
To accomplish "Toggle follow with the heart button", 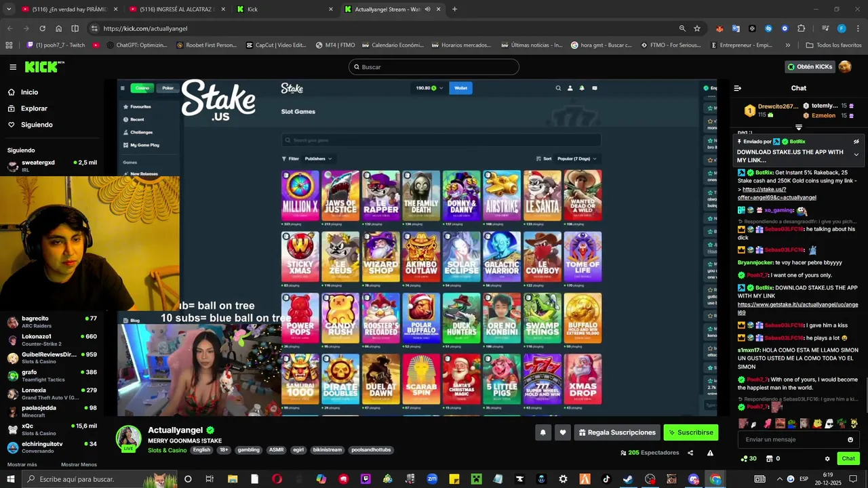I will [x=562, y=432].
